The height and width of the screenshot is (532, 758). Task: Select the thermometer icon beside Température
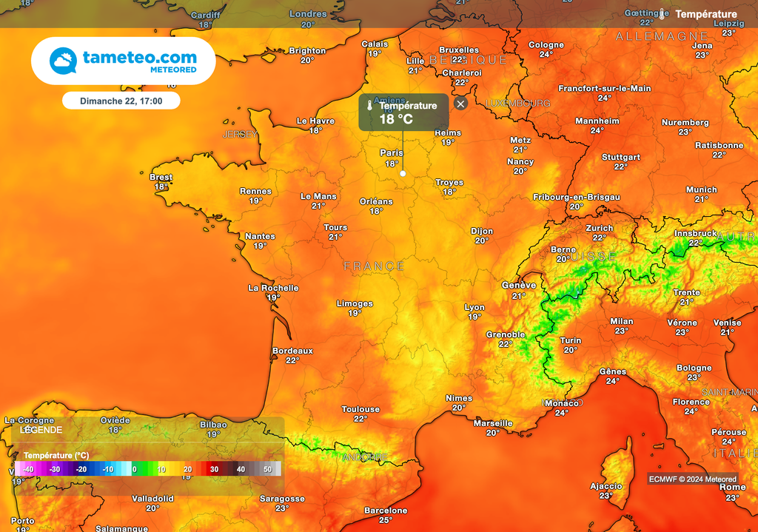661,13
